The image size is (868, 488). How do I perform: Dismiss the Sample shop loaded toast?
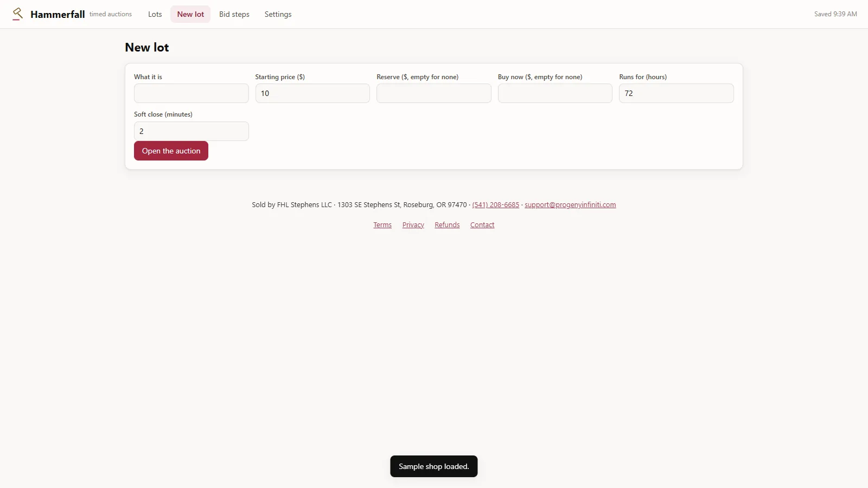(434, 466)
